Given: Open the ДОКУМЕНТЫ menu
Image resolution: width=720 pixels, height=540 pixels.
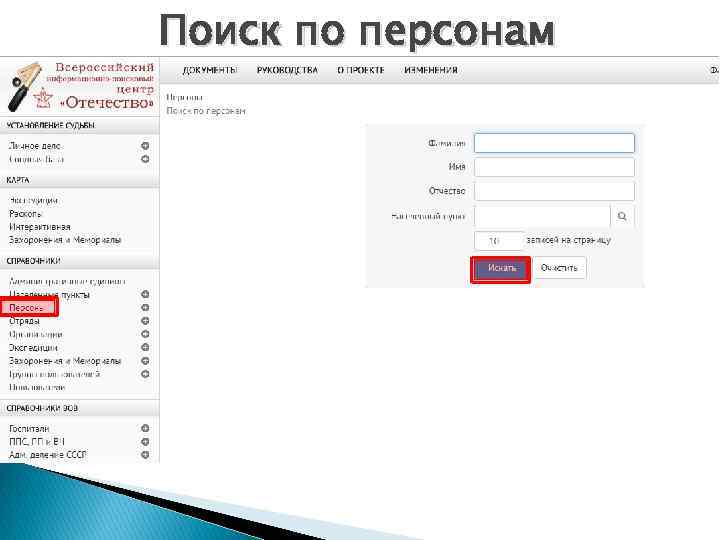Looking at the screenshot, I should (x=209, y=70).
